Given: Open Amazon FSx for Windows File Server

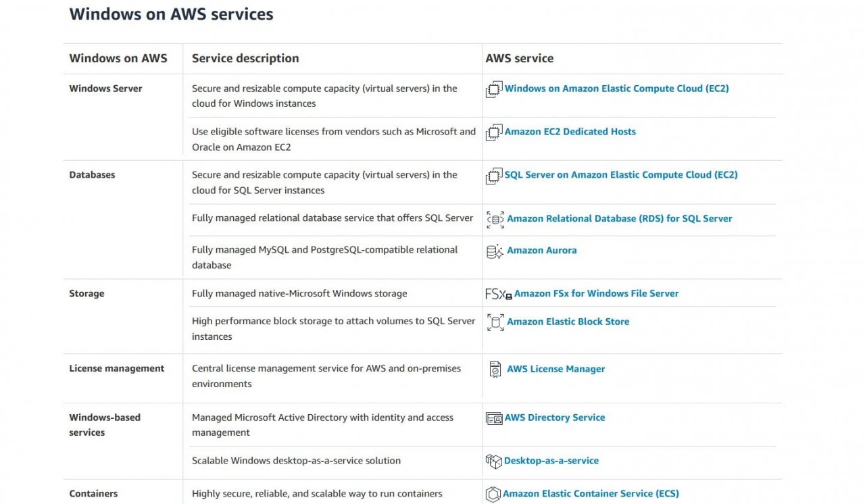Looking at the screenshot, I should (x=596, y=294).
